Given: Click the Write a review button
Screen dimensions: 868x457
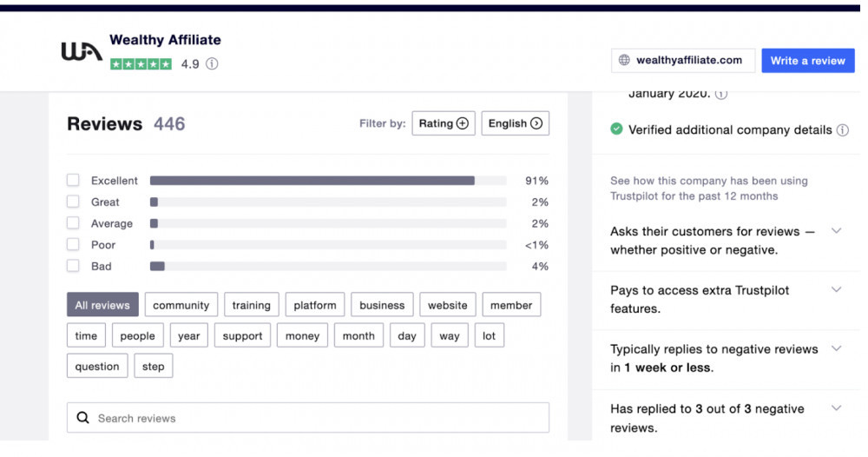Looking at the screenshot, I should click(x=808, y=60).
